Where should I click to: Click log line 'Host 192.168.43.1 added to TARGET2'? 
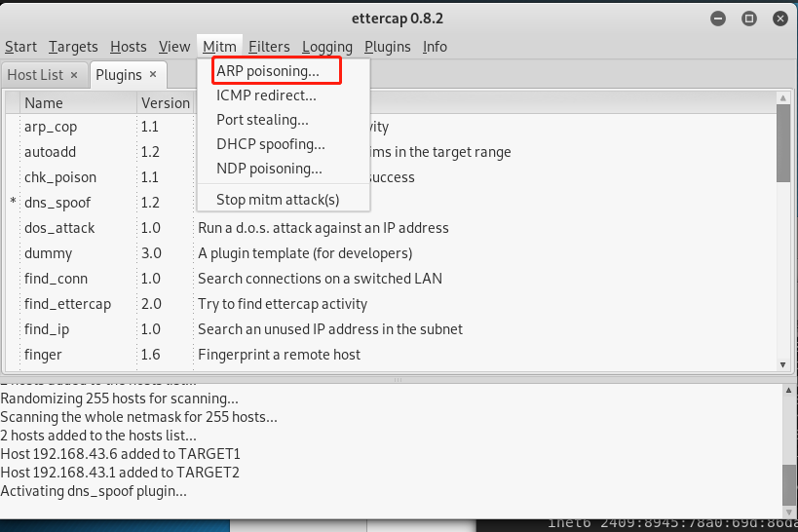120,472
